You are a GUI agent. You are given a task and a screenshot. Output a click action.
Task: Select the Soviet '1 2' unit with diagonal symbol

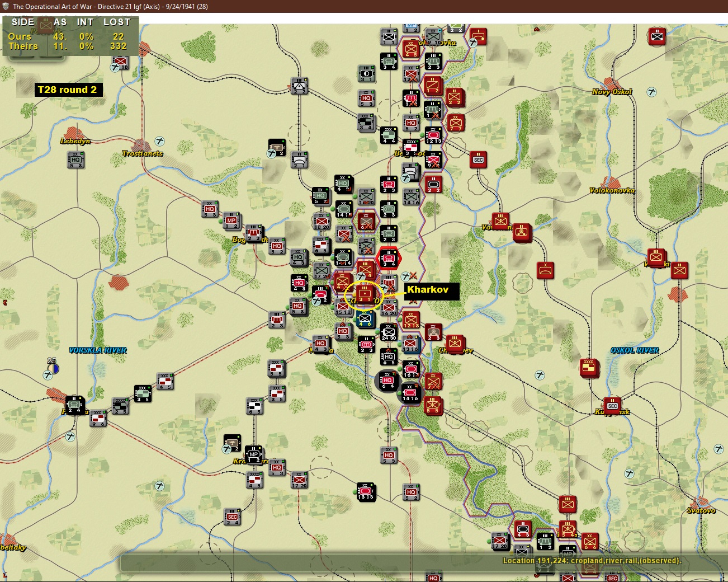pos(432,86)
